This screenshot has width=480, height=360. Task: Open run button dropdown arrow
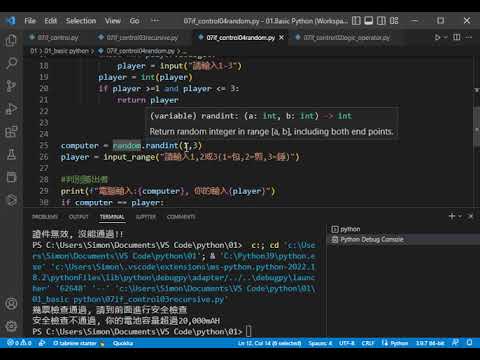pyautogui.click(x=445, y=37)
